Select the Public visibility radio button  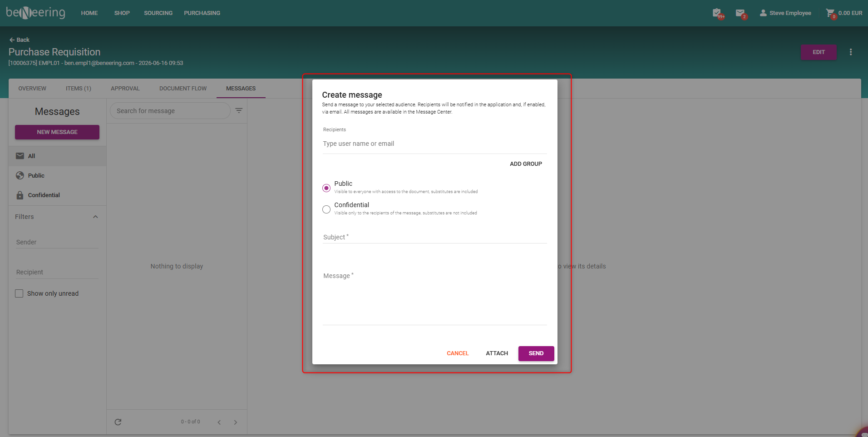pyautogui.click(x=326, y=188)
